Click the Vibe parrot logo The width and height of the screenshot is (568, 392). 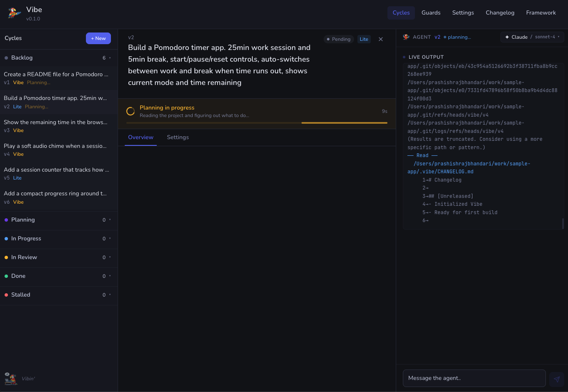click(x=13, y=12)
